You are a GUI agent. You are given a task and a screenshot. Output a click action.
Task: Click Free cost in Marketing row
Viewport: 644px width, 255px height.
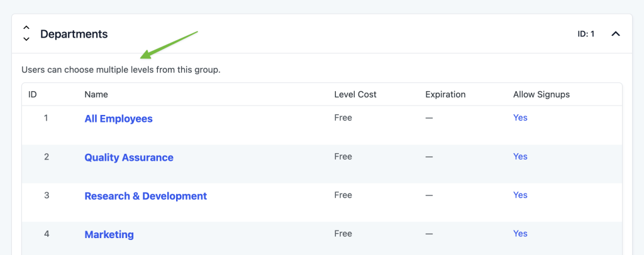[343, 233]
